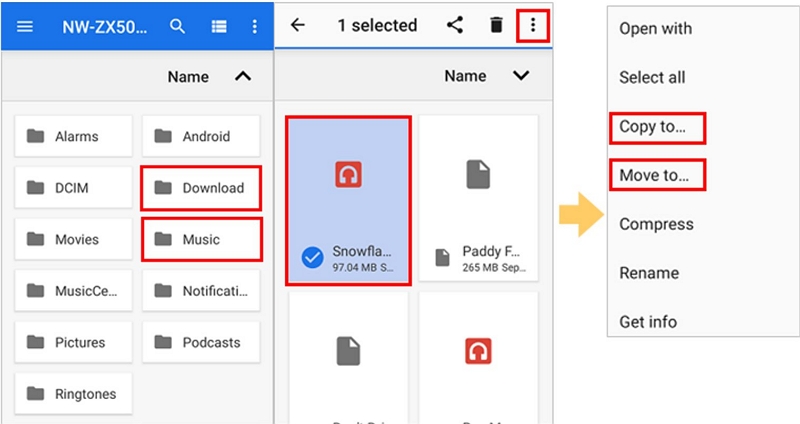Open three-dot menu in selection toolbar
The image size is (800, 424).
tap(533, 26)
